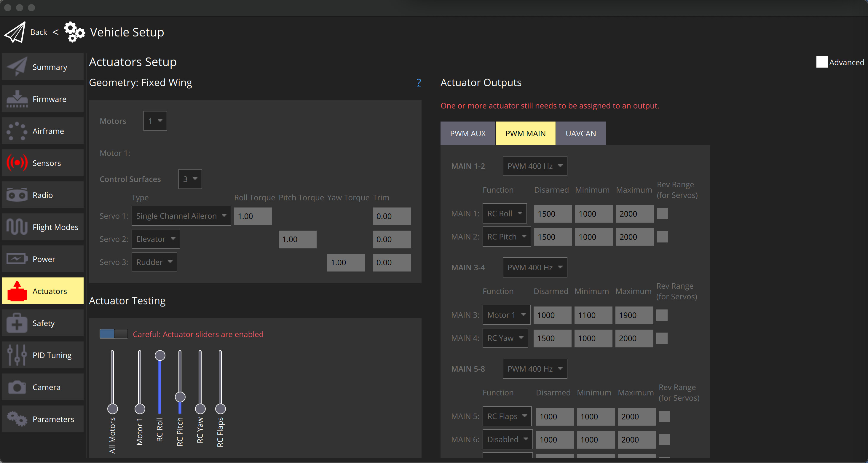Open MAIN 4 RC Yaw function dropdown
The height and width of the screenshot is (463, 868).
[x=505, y=338]
